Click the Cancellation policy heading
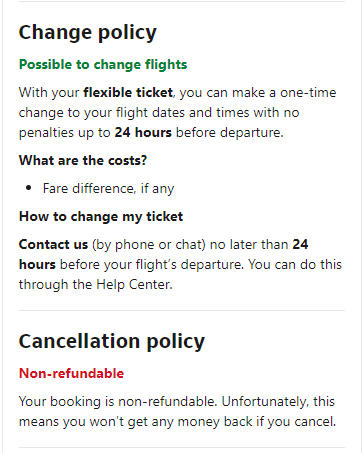 point(112,342)
